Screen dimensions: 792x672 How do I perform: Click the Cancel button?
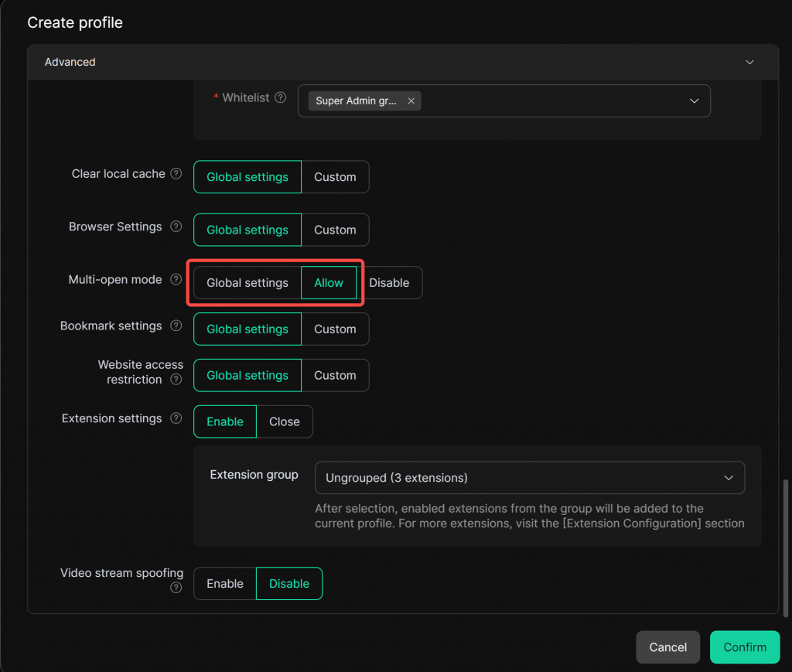tap(667, 647)
